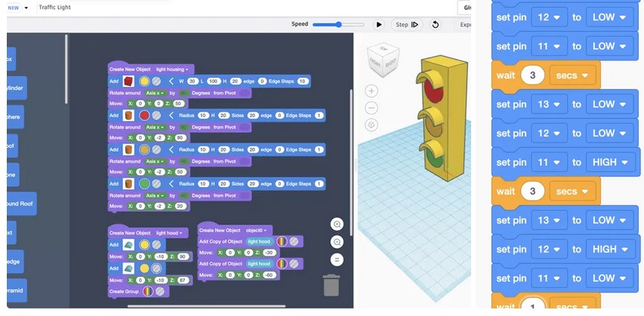The image size is (644, 316).
Task: Open the 'light housing' object name dropdown
Action: (172, 69)
